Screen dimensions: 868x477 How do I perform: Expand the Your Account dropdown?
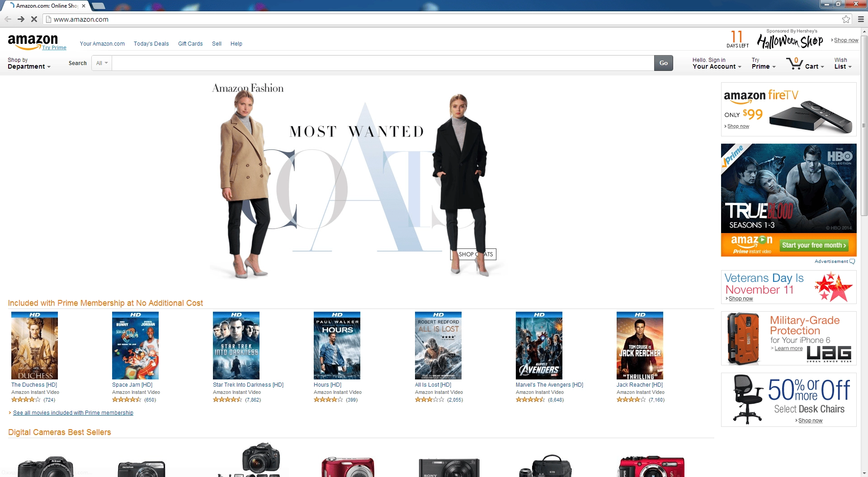coord(717,63)
